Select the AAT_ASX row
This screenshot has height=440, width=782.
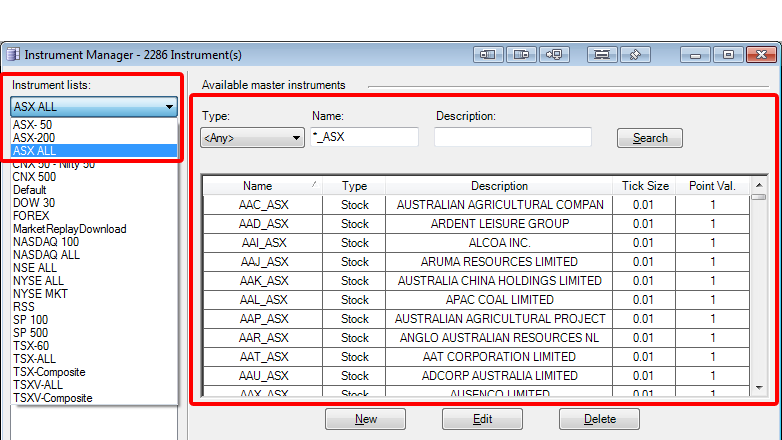[476, 357]
